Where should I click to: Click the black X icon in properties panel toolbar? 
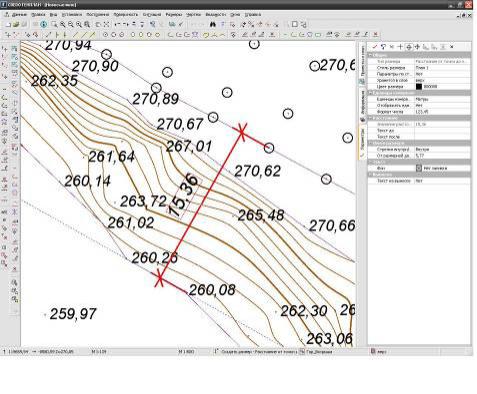(x=452, y=47)
